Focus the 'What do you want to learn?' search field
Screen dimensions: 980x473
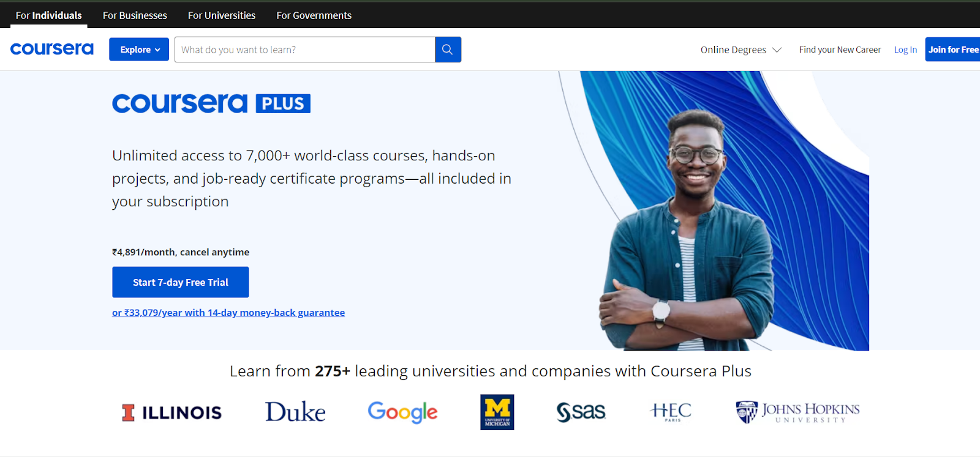(304, 50)
